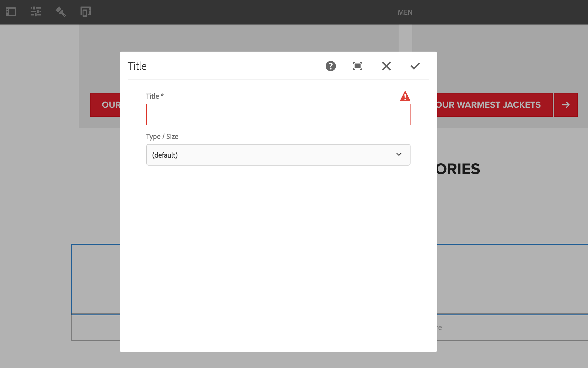Toggle the side panel icon
Image resolution: width=588 pixels, height=368 pixels.
(11, 12)
